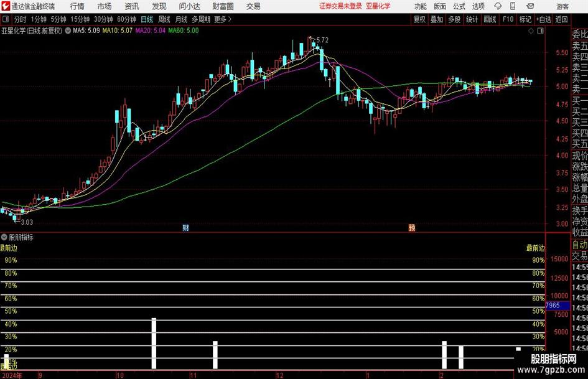This screenshot has width=588, height=379.
Task: Toggle the right side panel icon in chart corner
Action: coord(540,31)
